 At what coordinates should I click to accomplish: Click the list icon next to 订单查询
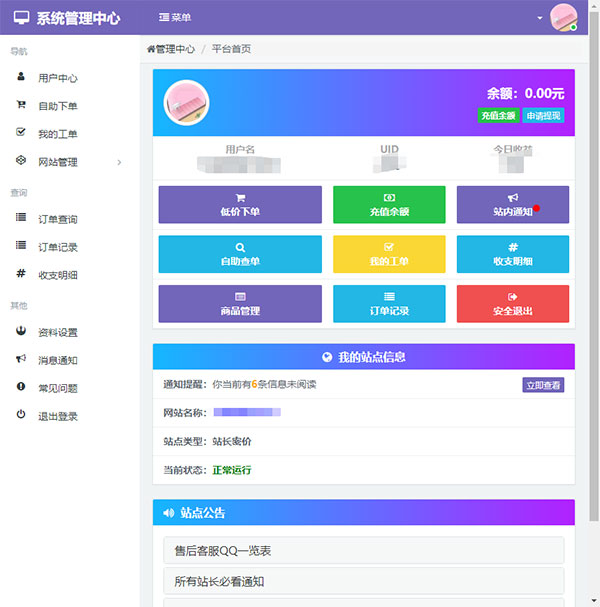(x=21, y=218)
